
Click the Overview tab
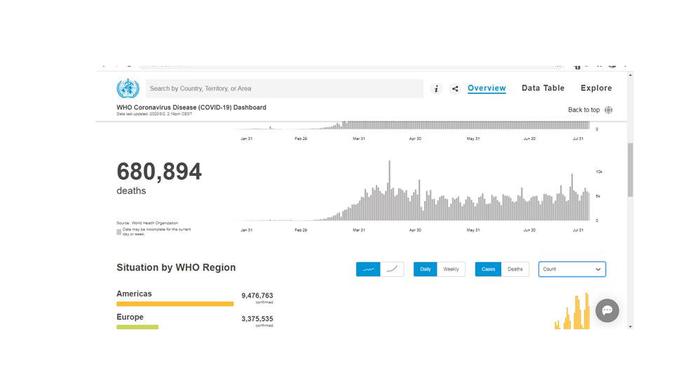click(487, 88)
